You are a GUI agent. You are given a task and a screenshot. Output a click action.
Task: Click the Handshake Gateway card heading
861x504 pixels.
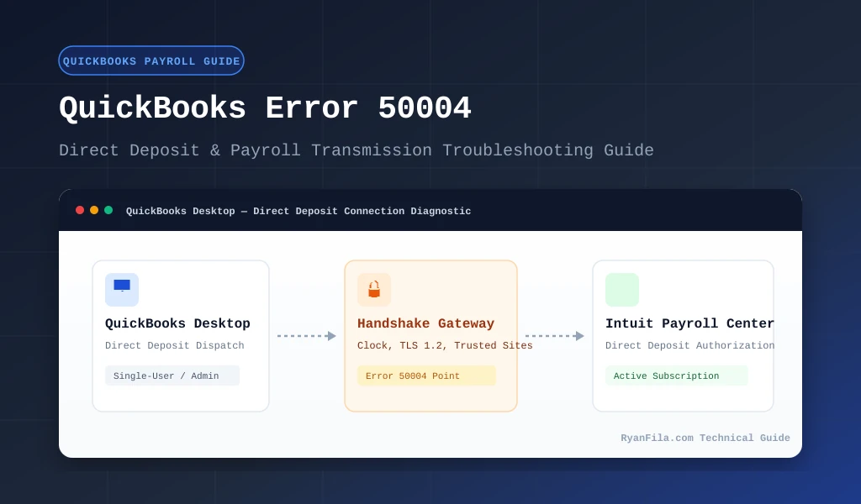pyautogui.click(x=426, y=323)
